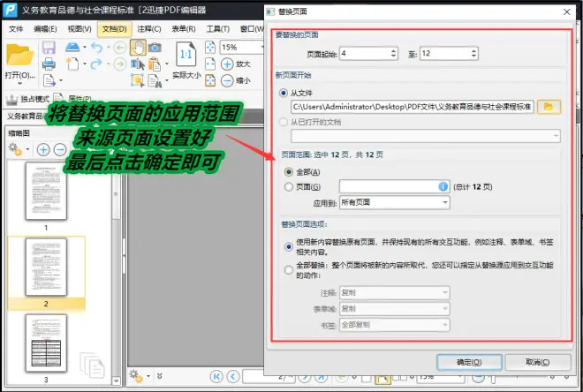Click the Fit Page icon
Image resolution: width=583 pixels, height=392 pixels.
210,47
